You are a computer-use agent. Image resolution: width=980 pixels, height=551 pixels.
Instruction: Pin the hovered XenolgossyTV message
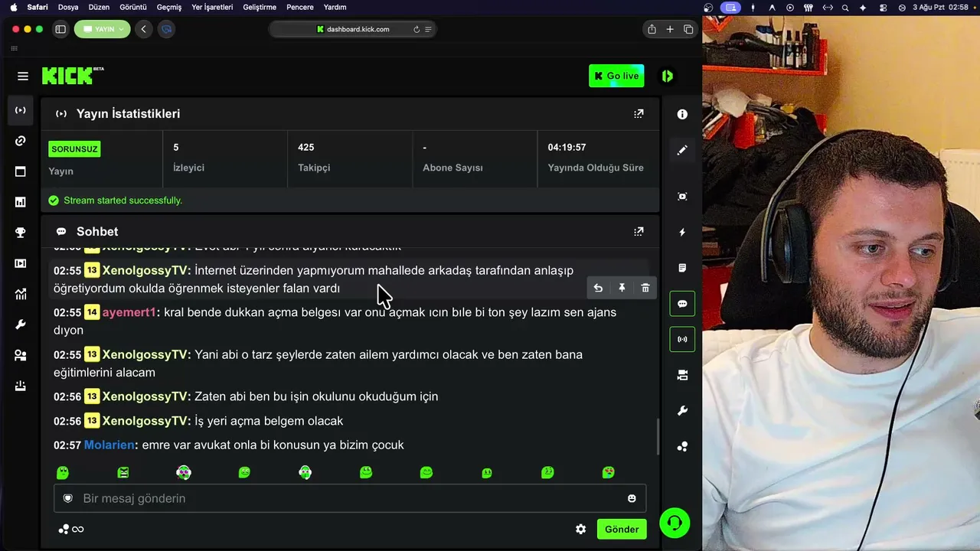click(x=622, y=288)
